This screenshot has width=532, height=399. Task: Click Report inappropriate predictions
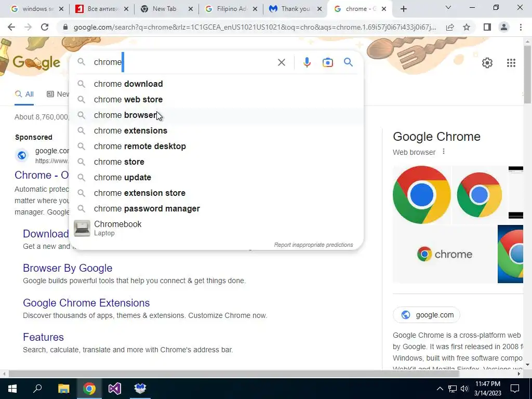[313, 245]
